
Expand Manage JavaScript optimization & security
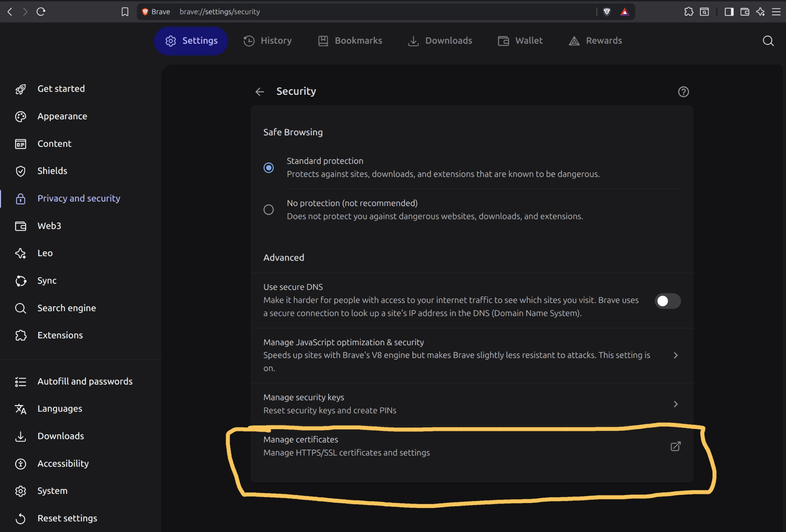click(x=676, y=355)
